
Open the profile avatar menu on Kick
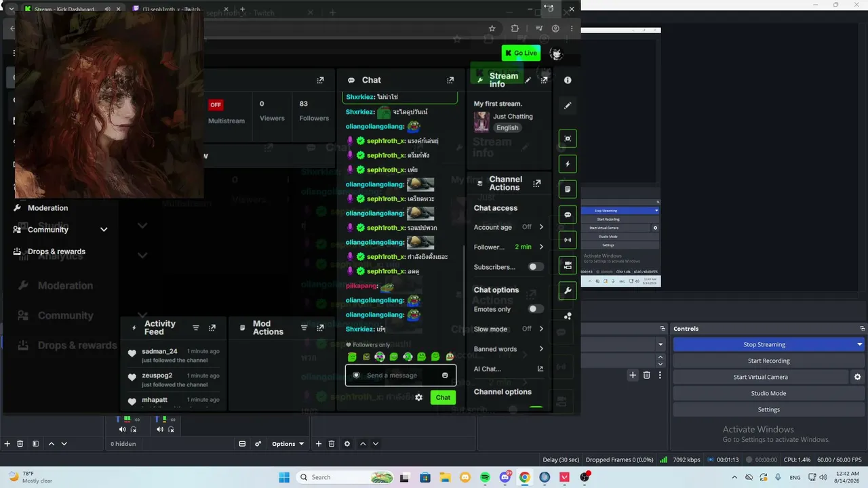[x=556, y=54]
